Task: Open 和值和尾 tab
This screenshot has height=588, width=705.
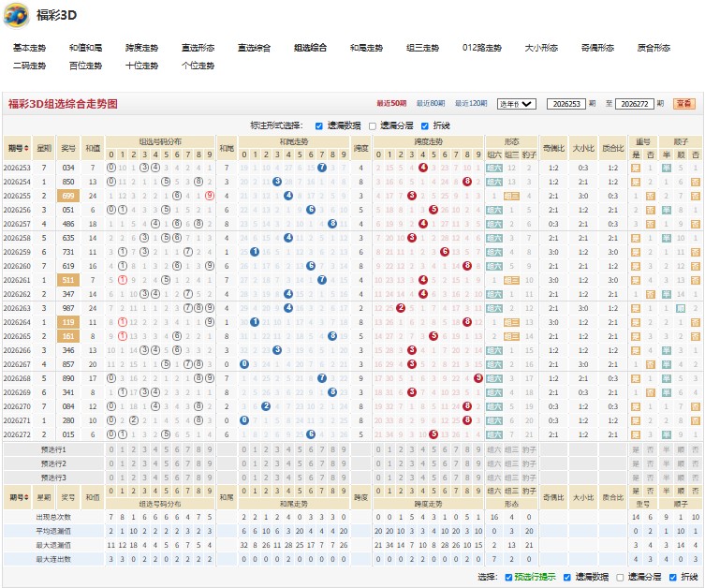Action: pyautogui.click(x=85, y=48)
